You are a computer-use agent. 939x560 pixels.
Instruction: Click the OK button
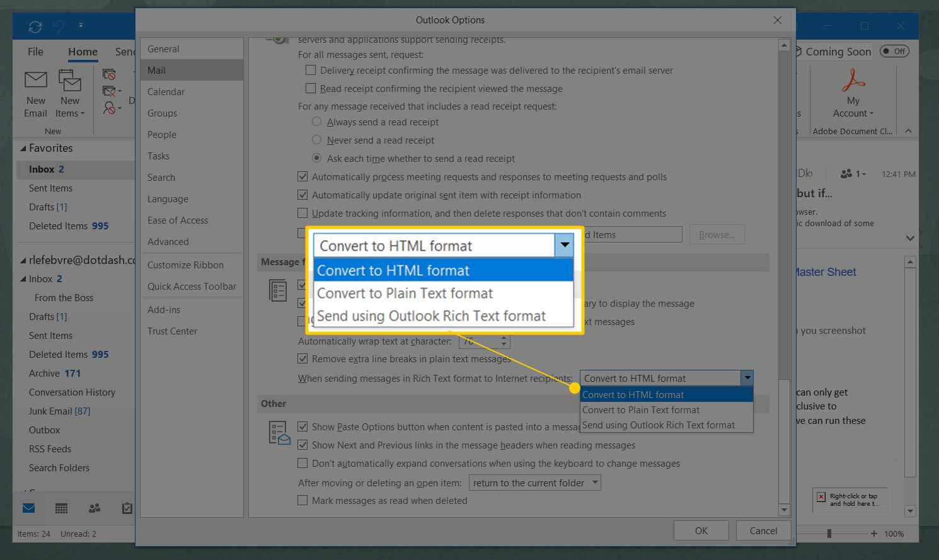[701, 530]
